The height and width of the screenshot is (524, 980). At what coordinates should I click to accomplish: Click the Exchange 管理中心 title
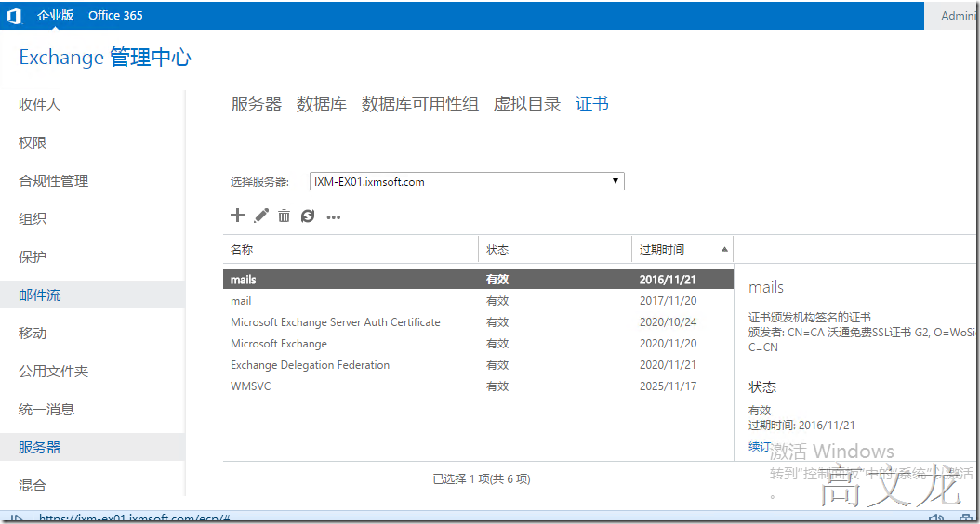105,58
